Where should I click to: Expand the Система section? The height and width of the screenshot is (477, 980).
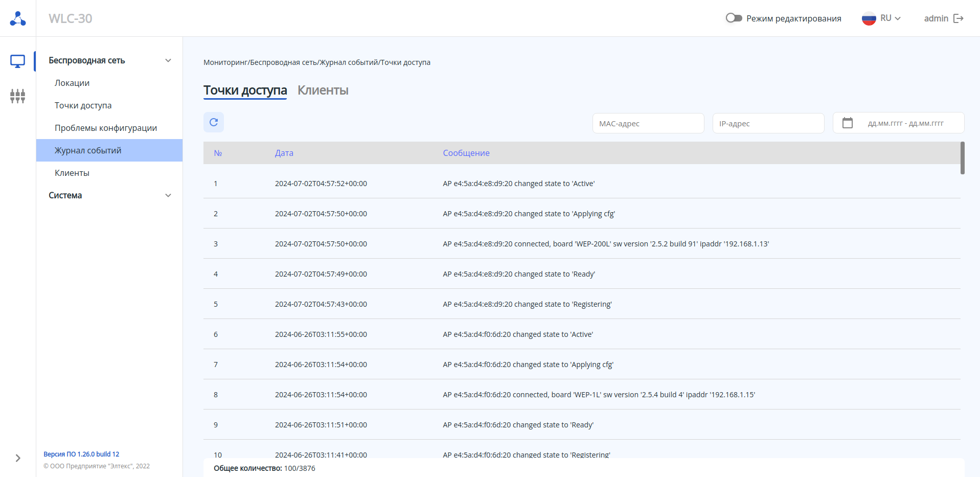tap(168, 195)
